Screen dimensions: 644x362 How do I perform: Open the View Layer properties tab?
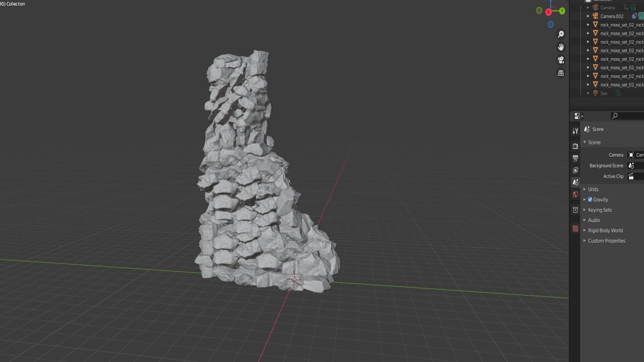point(576,170)
